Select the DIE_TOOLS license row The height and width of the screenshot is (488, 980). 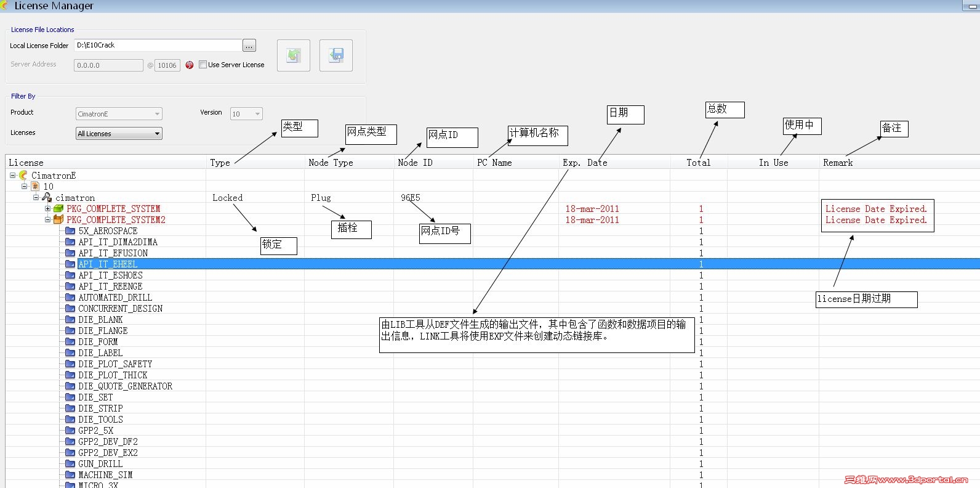[492, 420]
